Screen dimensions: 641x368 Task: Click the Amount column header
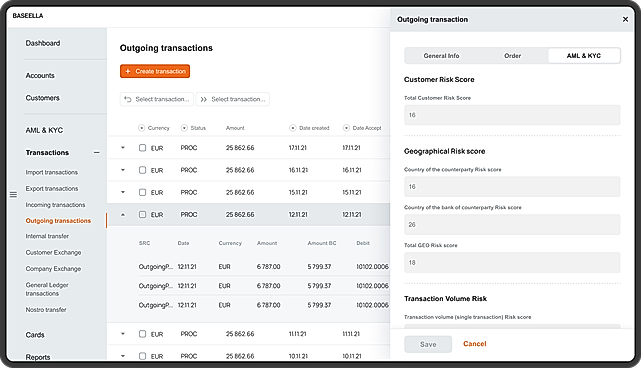pyautogui.click(x=235, y=128)
